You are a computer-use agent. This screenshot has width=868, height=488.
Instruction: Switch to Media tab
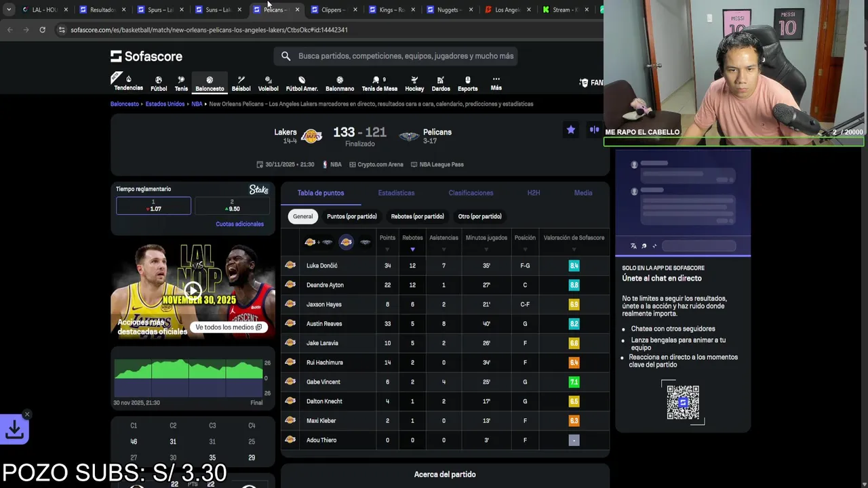(x=583, y=193)
